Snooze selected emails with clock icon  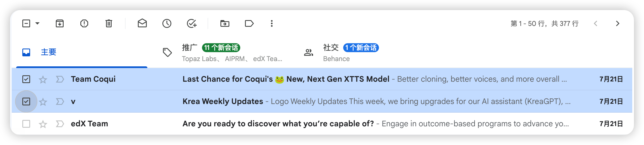tap(167, 23)
